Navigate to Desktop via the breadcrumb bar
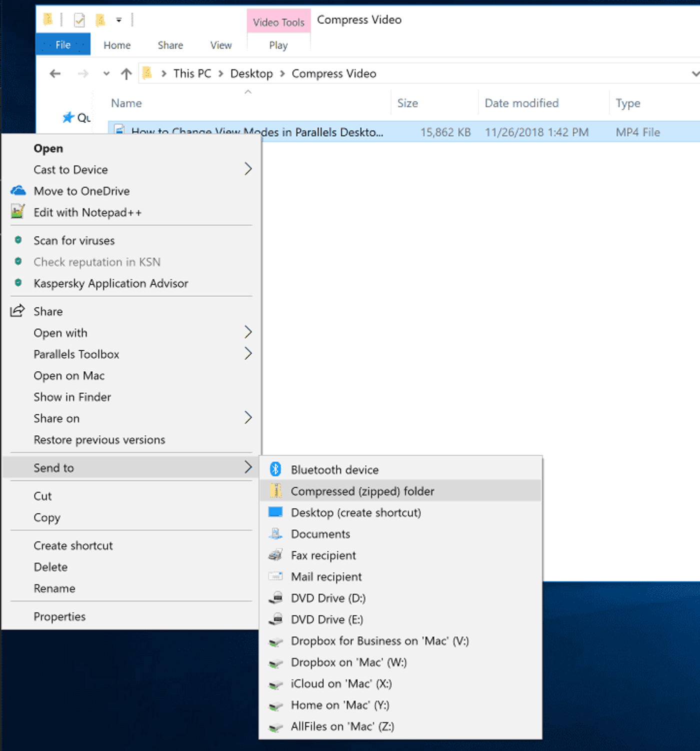Screen dimensions: 700x751 [251, 74]
